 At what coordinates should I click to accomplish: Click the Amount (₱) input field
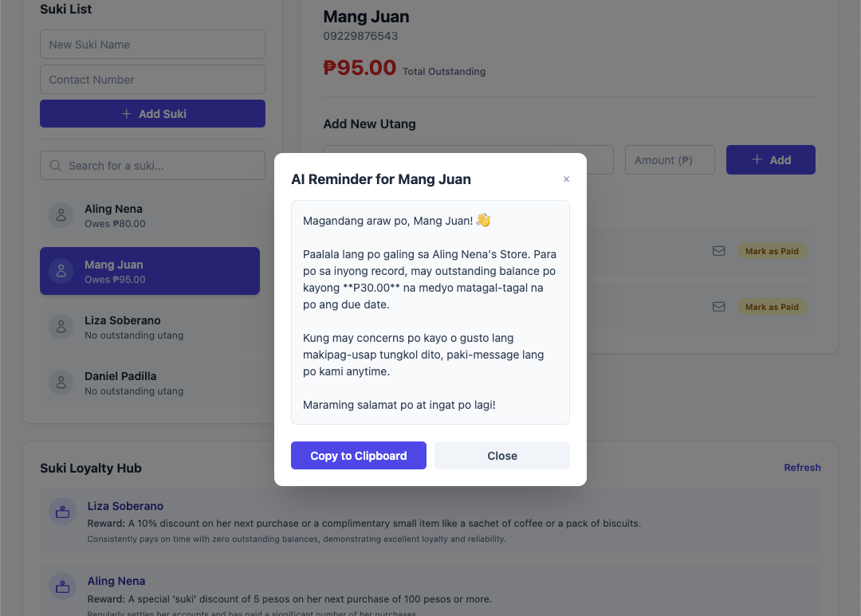pos(670,160)
